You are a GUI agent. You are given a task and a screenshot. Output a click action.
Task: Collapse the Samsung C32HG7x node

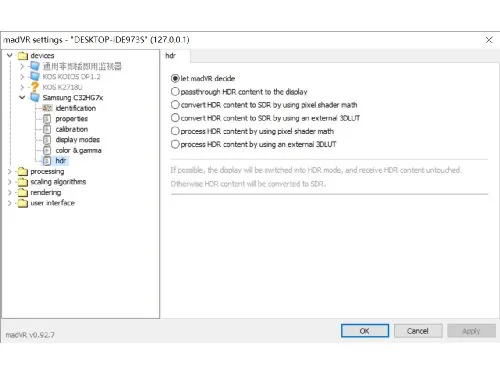click(x=22, y=98)
